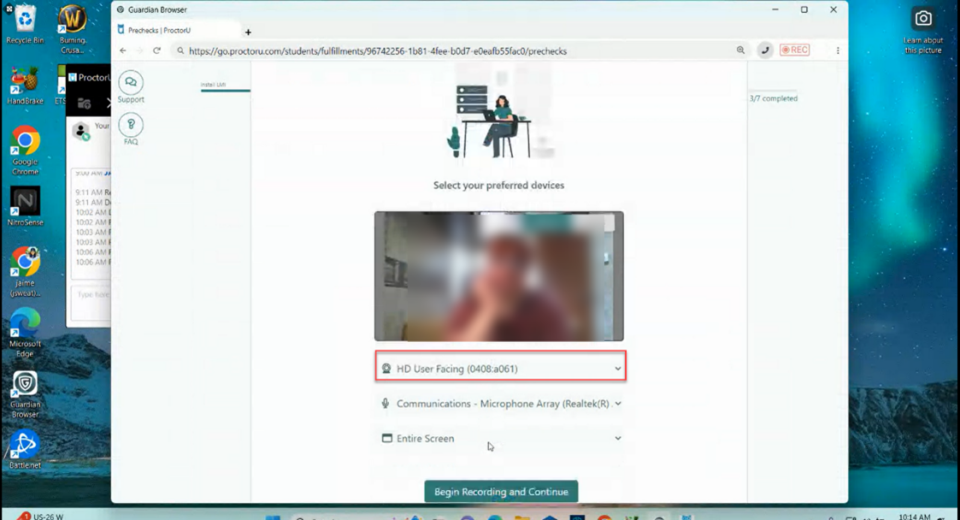960x520 pixels.
Task: Expand the Microphone Array dropdown
Action: pos(500,404)
